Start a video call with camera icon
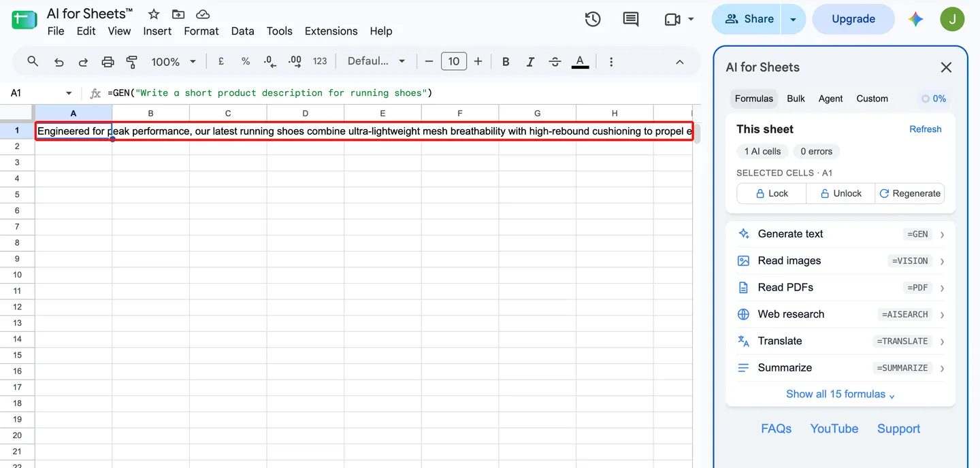Viewport: 980px width, 468px height. [x=672, y=19]
